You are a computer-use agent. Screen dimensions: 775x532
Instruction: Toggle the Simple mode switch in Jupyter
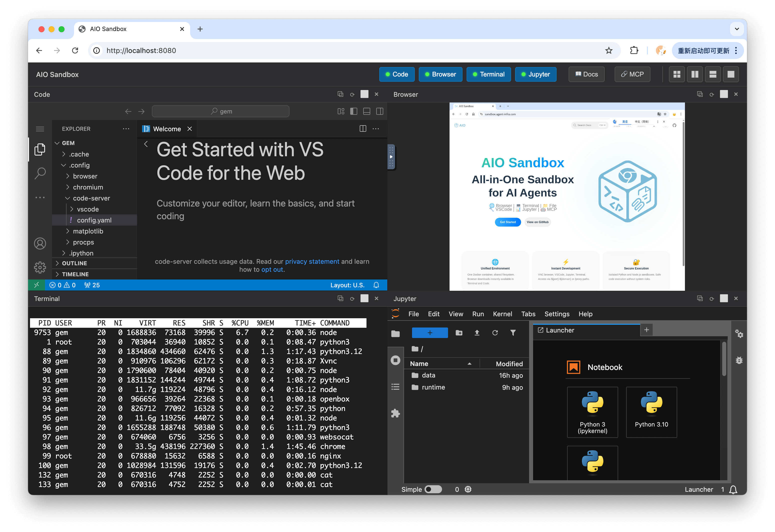(433, 489)
